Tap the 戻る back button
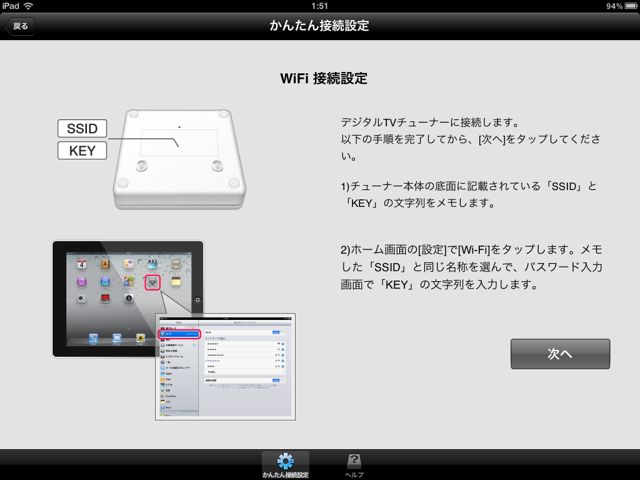The width and height of the screenshot is (640, 480). coord(19,26)
